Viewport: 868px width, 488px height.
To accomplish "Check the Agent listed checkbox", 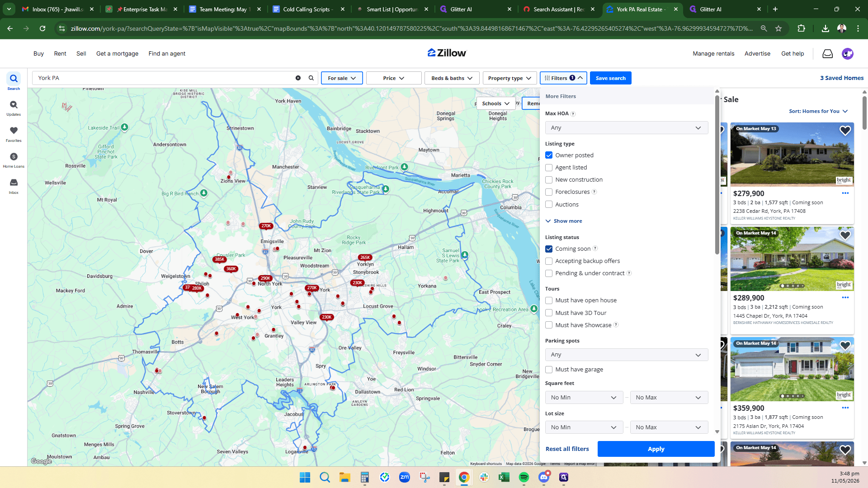I will [x=549, y=168].
